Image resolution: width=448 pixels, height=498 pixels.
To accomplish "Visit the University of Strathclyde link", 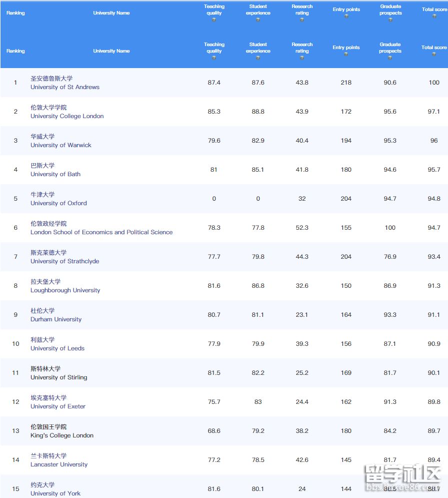I will (x=64, y=261).
